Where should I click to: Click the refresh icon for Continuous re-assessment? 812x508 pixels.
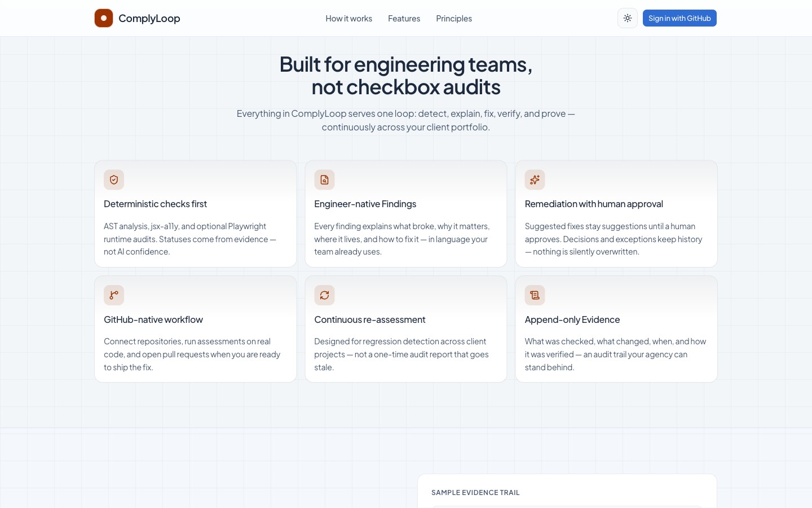pyautogui.click(x=324, y=295)
